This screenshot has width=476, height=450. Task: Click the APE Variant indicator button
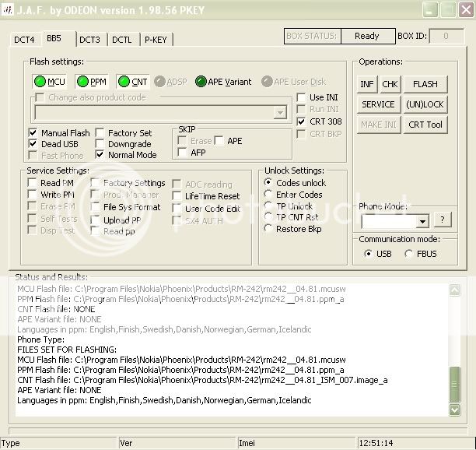click(223, 82)
